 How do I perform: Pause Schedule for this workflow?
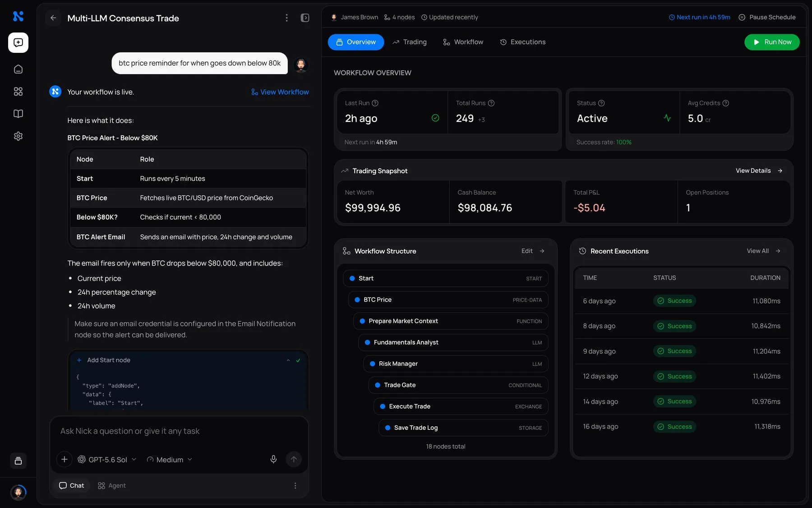point(767,17)
